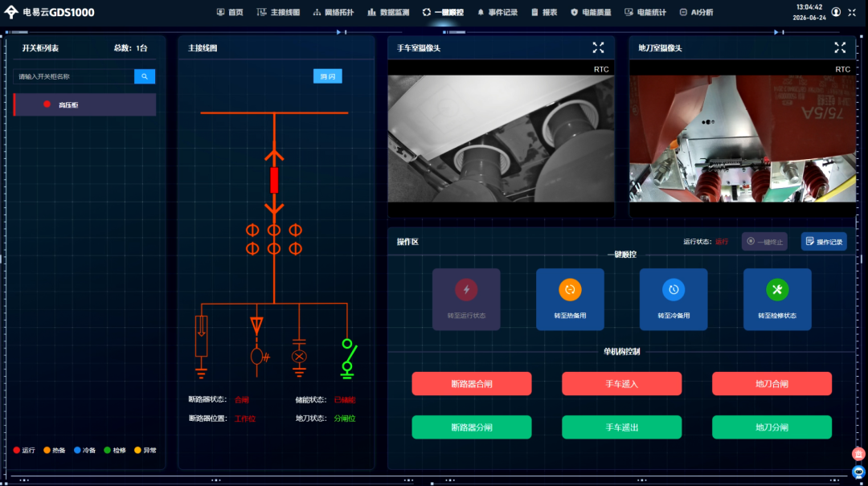
Task: Open the 操作记录 button
Action: [x=824, y=241]
